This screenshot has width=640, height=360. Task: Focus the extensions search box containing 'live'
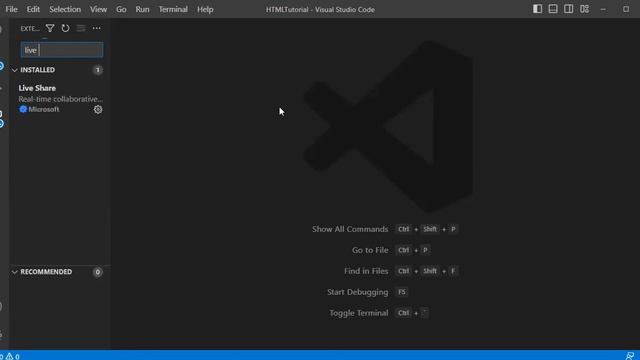point(62,50)
